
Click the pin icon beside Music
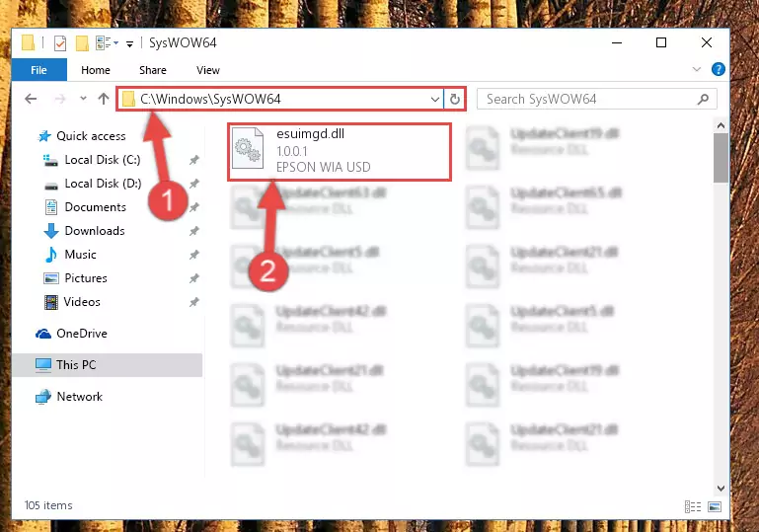(193, 255)
